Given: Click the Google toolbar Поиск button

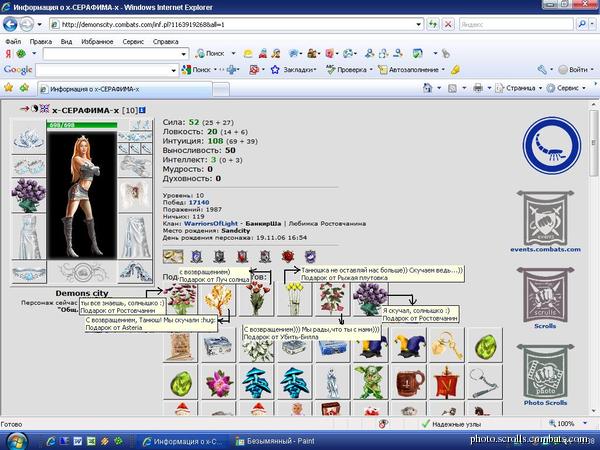Looking at the screenshot, I should click(196, 70).
